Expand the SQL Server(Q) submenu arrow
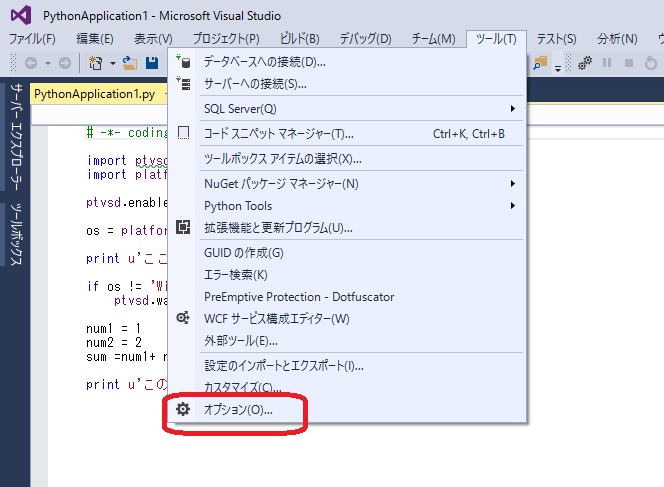The height and width of the screenshot is (487, 664). pos(513,109)
